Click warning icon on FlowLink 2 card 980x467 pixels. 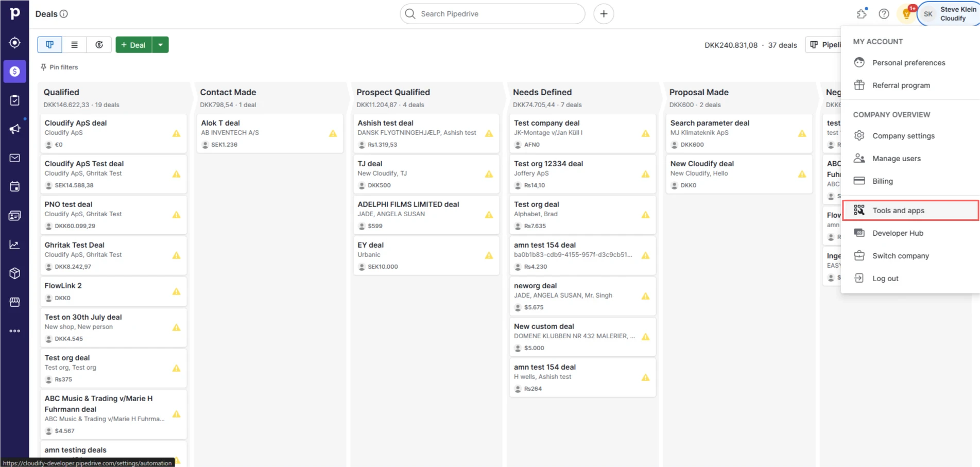[177, 291]
